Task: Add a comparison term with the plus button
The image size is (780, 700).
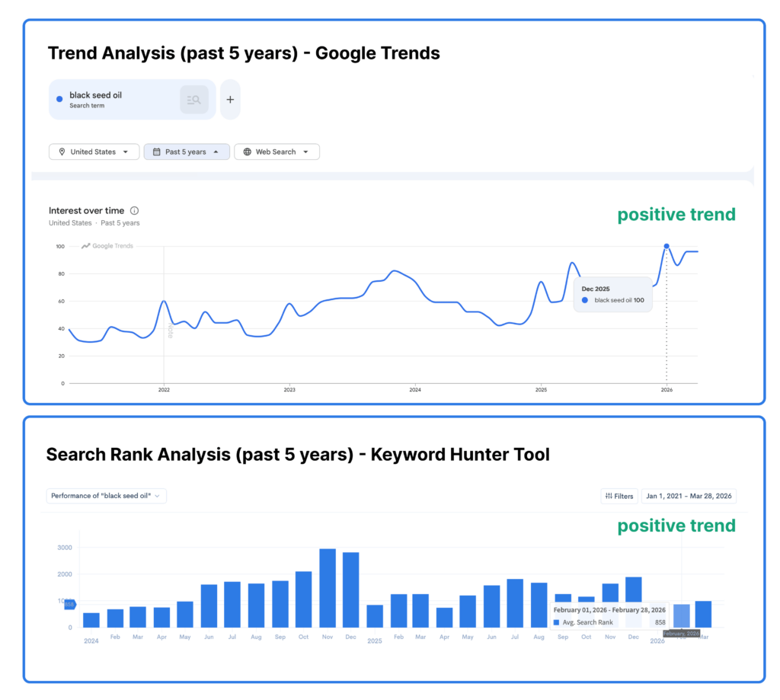Action: (x=230, y=99)
